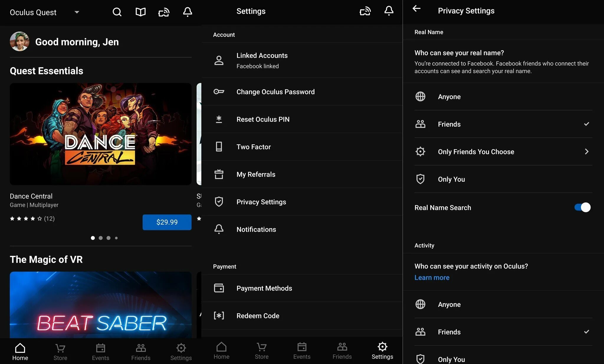Select Friends visibility for activity
The height and width of the screenshot is (364, 604).
(x=449, y=332)
